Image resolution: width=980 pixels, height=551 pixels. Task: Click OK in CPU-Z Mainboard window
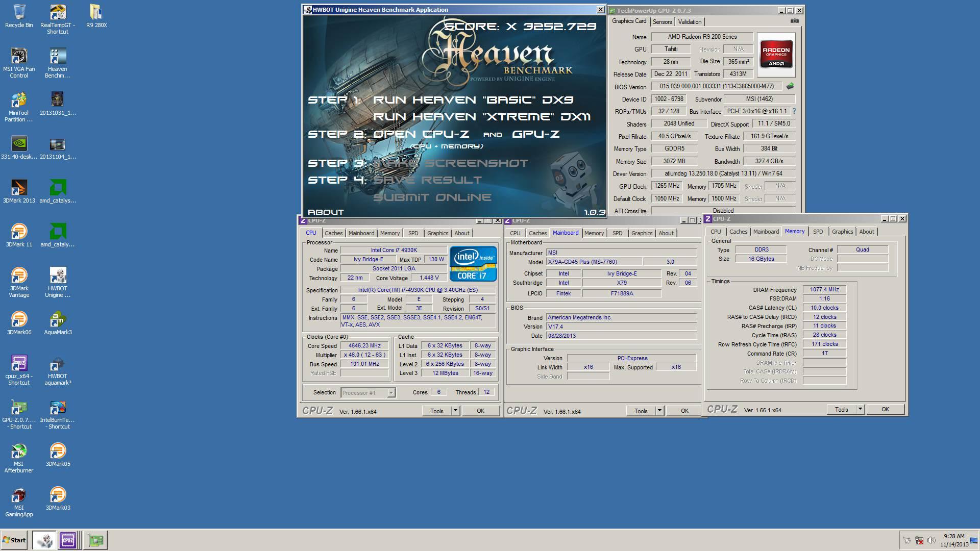pos(684,411)
